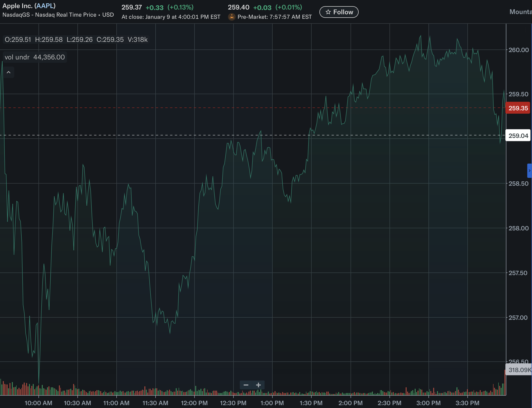Screen dimensions: 532x408
Task: Click the zoom in plus icon
Action: pyautogui.click(x=258, y=385)
